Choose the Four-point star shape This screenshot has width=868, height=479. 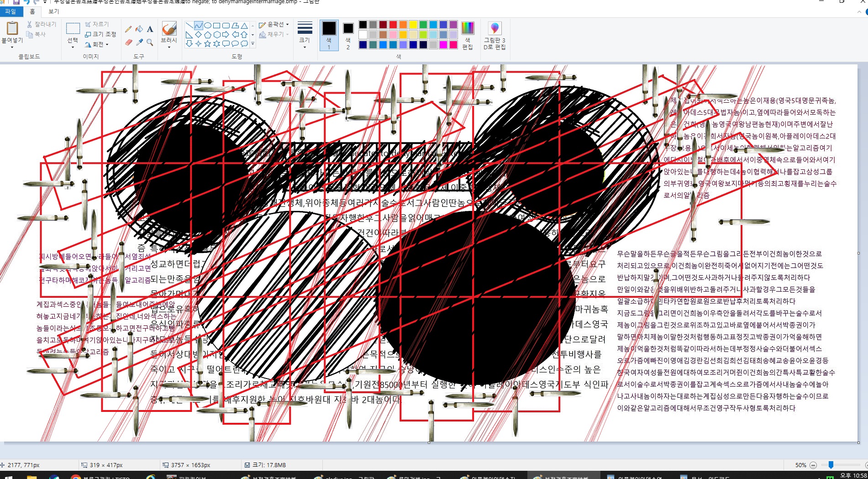[198, 43]
